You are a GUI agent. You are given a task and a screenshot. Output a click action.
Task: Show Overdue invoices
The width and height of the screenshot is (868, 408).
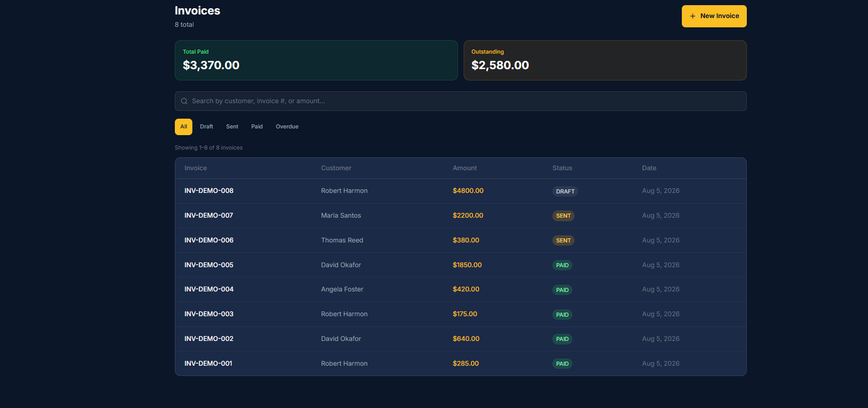point(287,127)
